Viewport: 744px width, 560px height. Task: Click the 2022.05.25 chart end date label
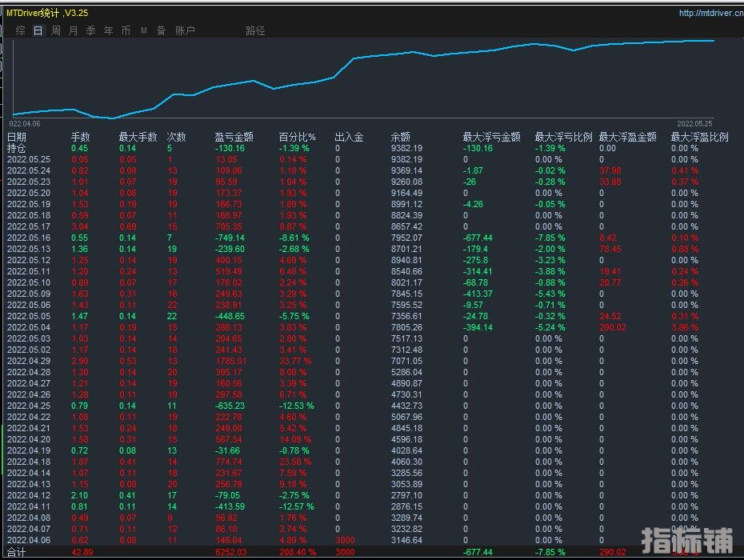pyautogui.click(x=694, y=124)
